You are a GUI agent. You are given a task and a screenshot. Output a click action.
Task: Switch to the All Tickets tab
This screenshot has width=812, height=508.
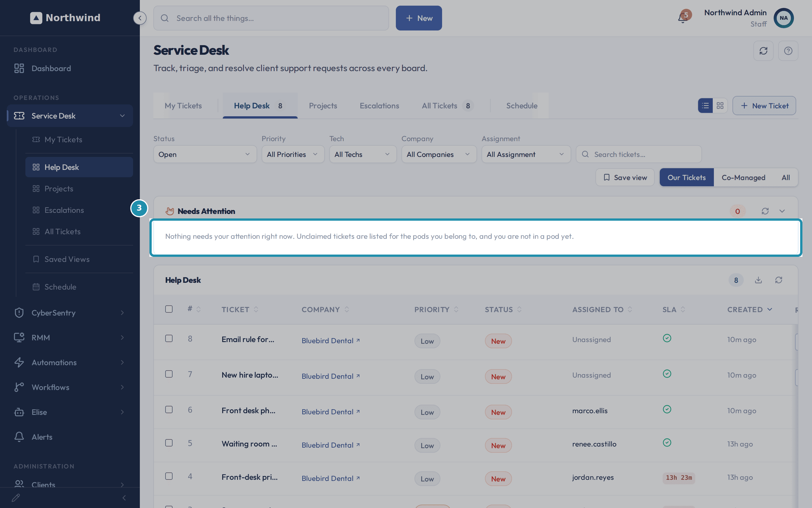[448, 106]
